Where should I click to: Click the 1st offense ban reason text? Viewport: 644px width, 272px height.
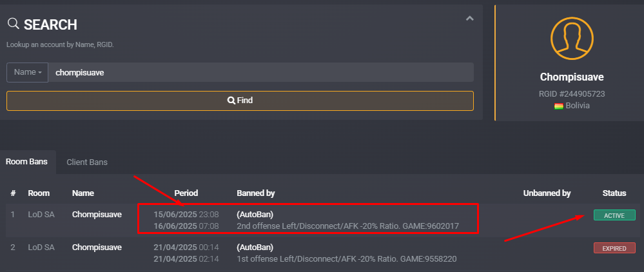(x=346, y=259)
